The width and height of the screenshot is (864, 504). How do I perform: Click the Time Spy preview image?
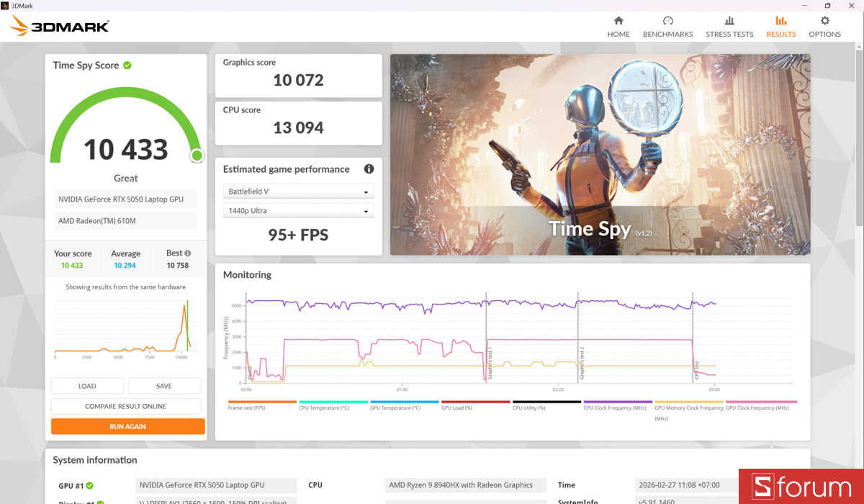(600, 154)
